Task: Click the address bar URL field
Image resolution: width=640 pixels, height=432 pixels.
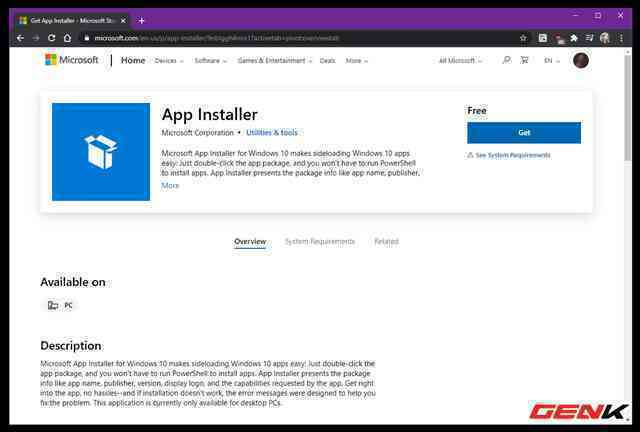Action: tap(298, 38)
